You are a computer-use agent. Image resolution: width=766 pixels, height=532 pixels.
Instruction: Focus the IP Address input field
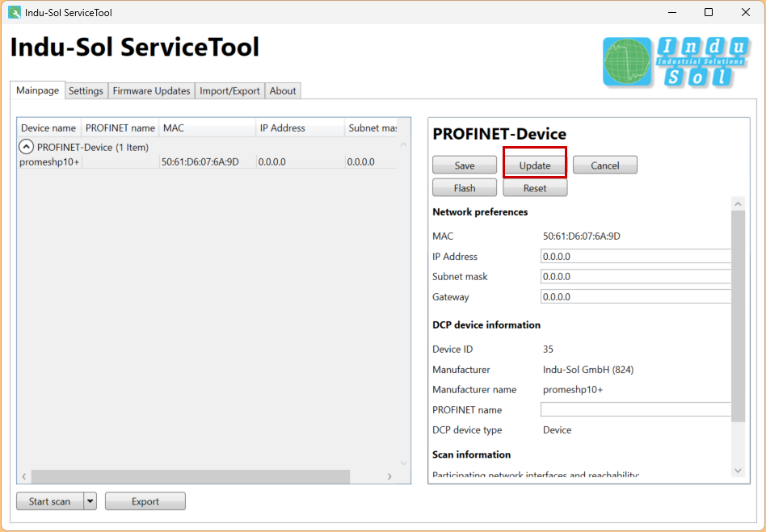[636, 256]
